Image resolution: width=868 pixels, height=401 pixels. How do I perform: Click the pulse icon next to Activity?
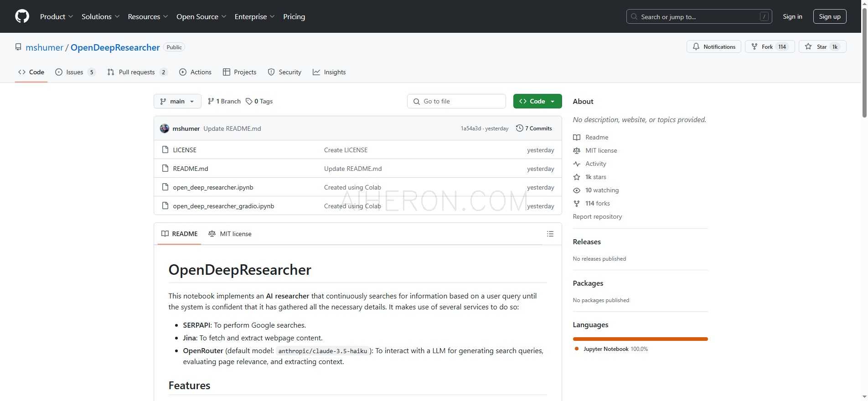[x=577, y=164]
